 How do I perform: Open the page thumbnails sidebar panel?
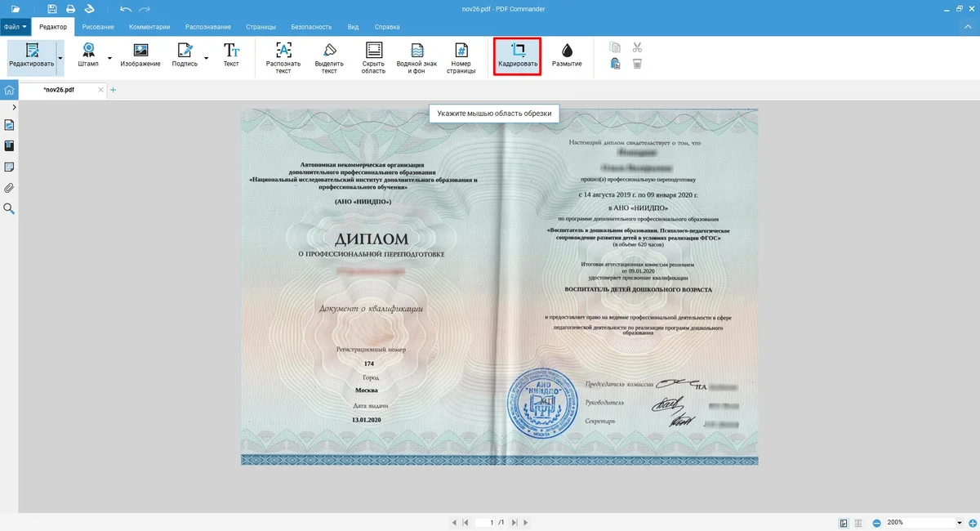pyautogui.click(x=9, y=125)
